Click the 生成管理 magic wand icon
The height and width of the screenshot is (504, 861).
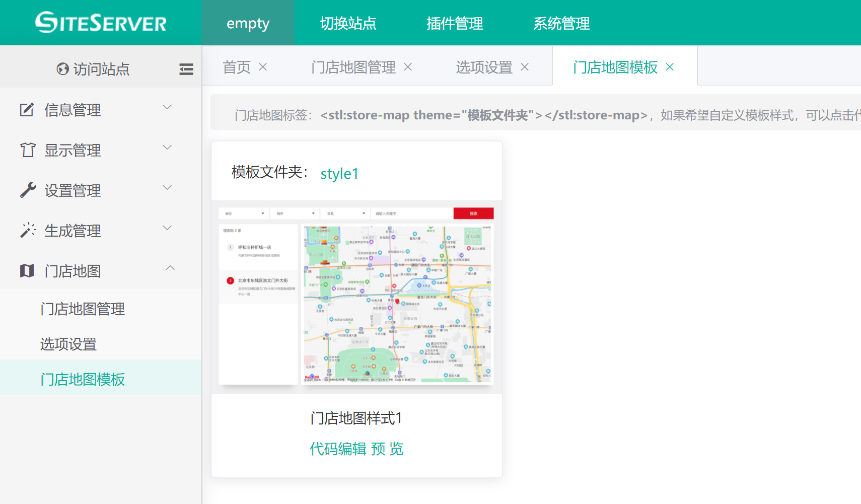28,230
